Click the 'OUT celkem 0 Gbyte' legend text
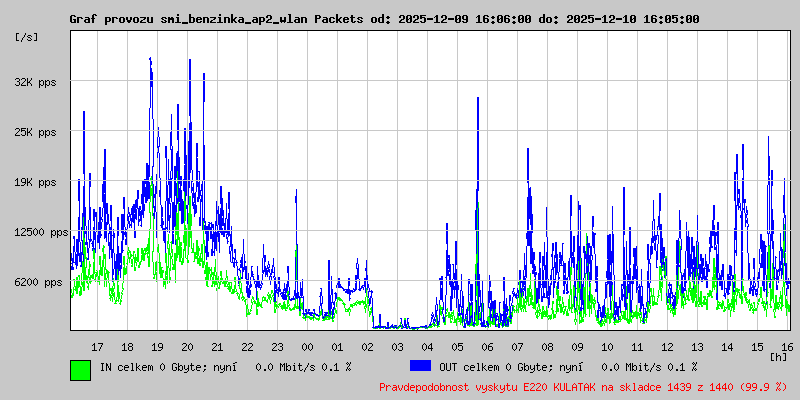 490,367
